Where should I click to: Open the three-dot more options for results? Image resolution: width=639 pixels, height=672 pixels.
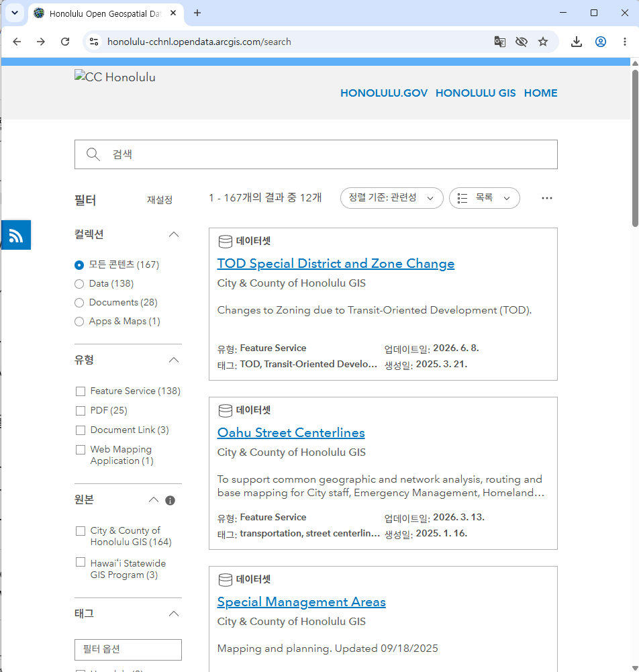coord(546,198)
